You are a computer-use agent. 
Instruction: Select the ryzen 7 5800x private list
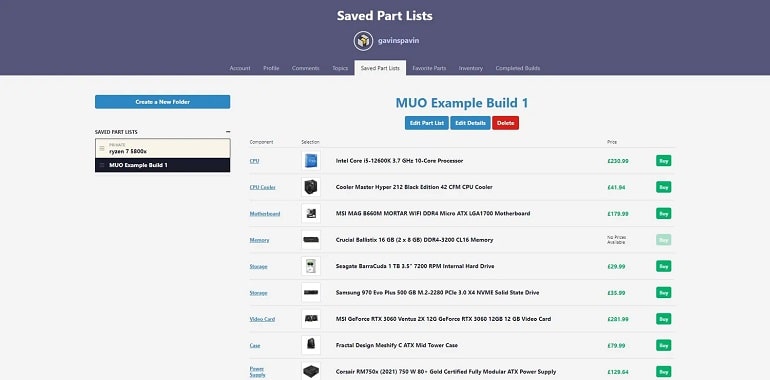click(163, 148)
